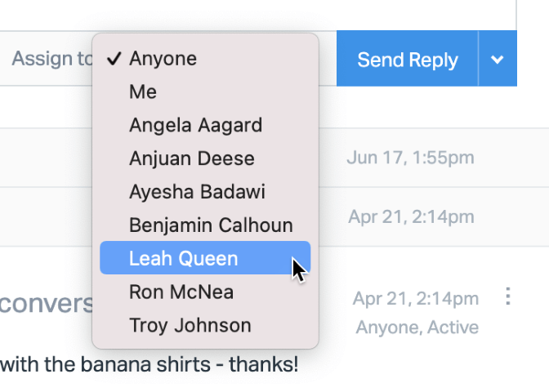Expand the Send Reply options chevron
Screen dimensions: 549x392
click(x=498, y=59)
